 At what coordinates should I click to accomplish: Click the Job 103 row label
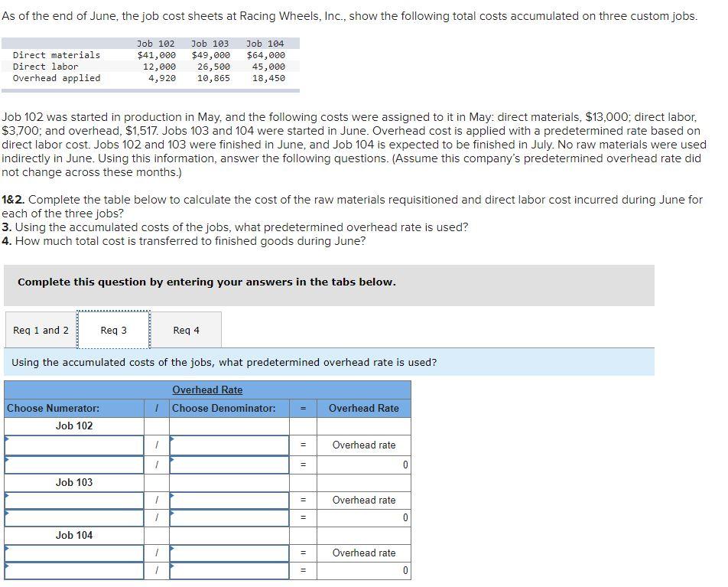pos(73,481)
